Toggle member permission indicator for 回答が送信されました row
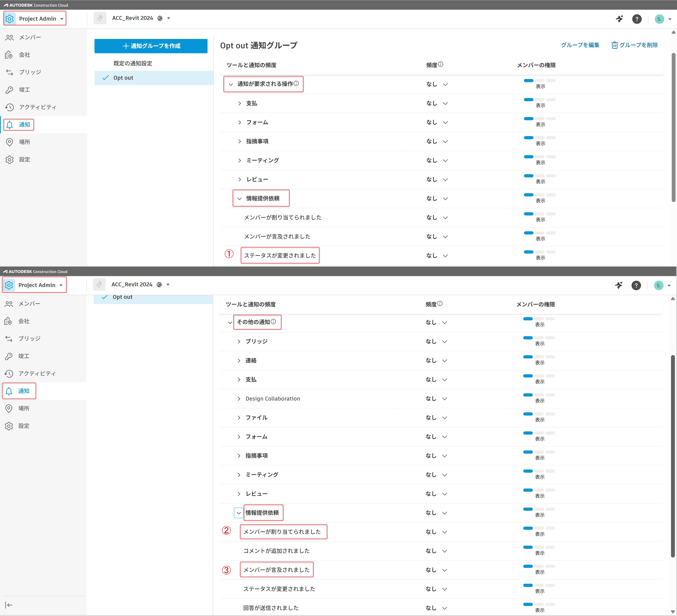This screenshot has height=616, width=677. [539, 604]
